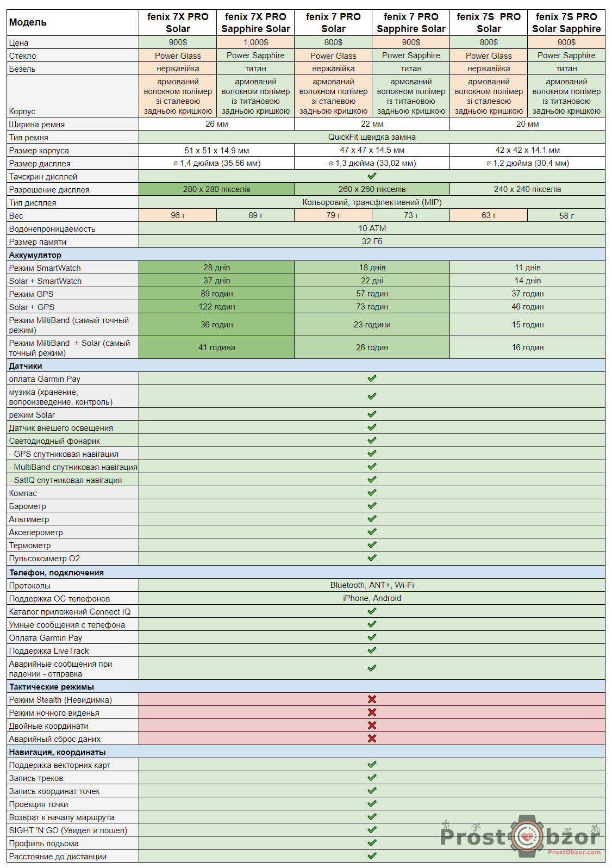Select the Аккумулятор section header

coord(35,255)
